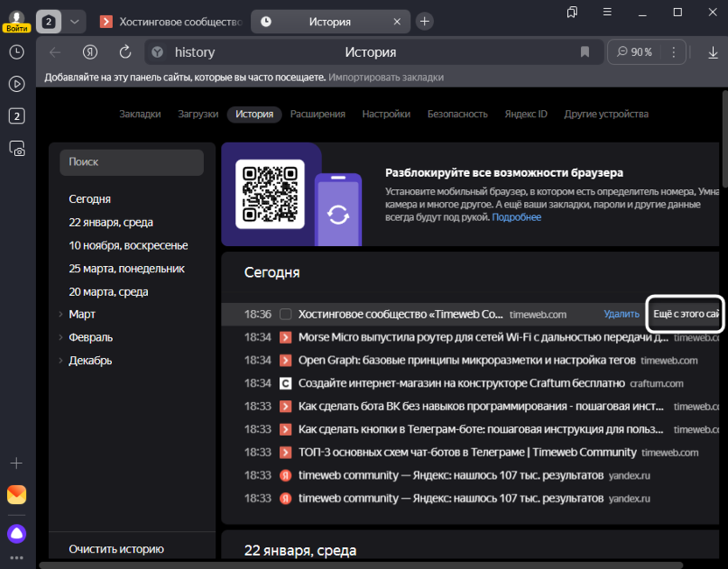Bookmark this page using the address bar icon

(x=584, y=53)
